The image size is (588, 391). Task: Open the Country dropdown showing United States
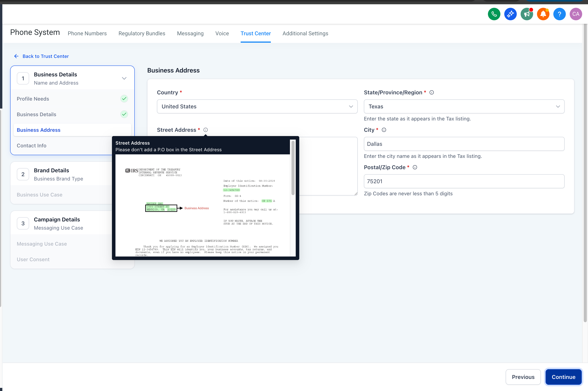click(257, 106)
